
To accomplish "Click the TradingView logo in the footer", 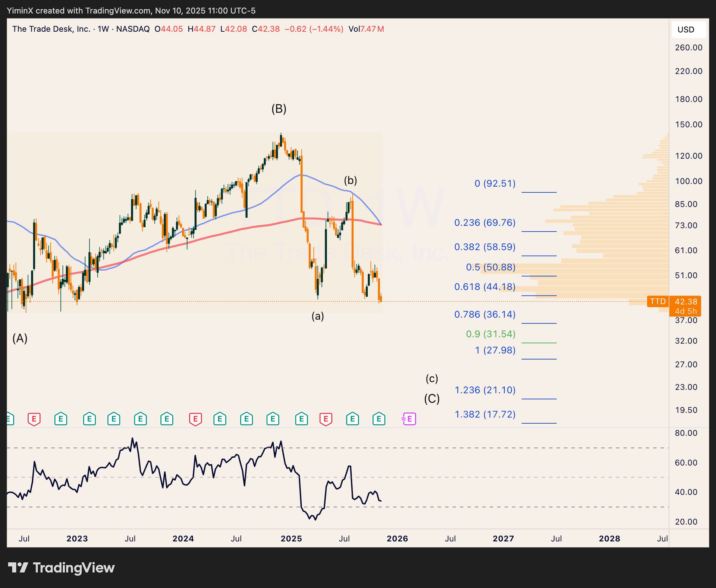I will click(62, 568).
